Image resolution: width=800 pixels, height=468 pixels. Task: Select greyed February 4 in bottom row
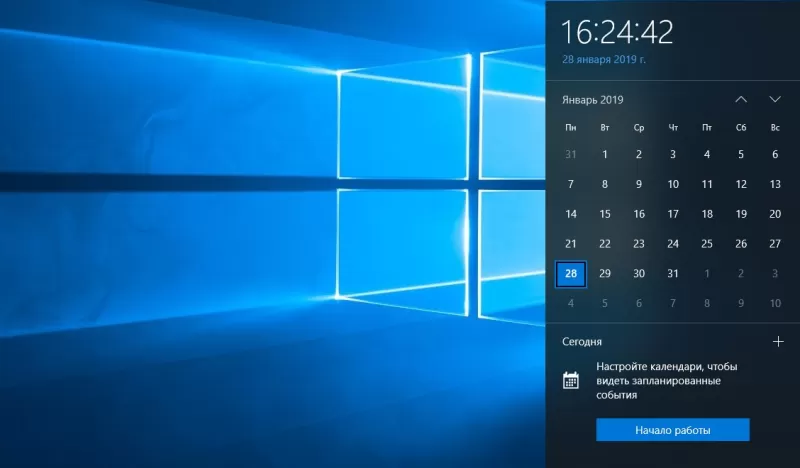tap(571, 304)
